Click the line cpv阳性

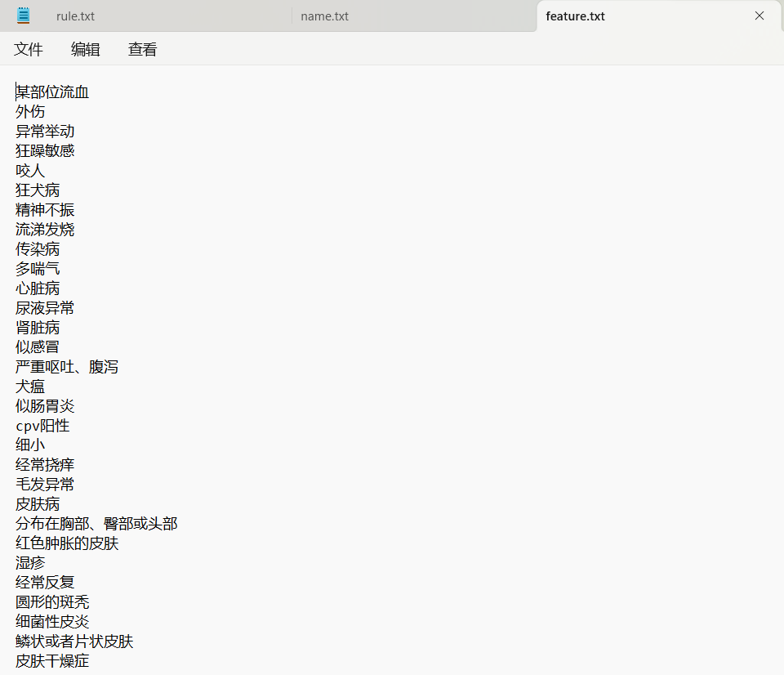coord(43,425)
